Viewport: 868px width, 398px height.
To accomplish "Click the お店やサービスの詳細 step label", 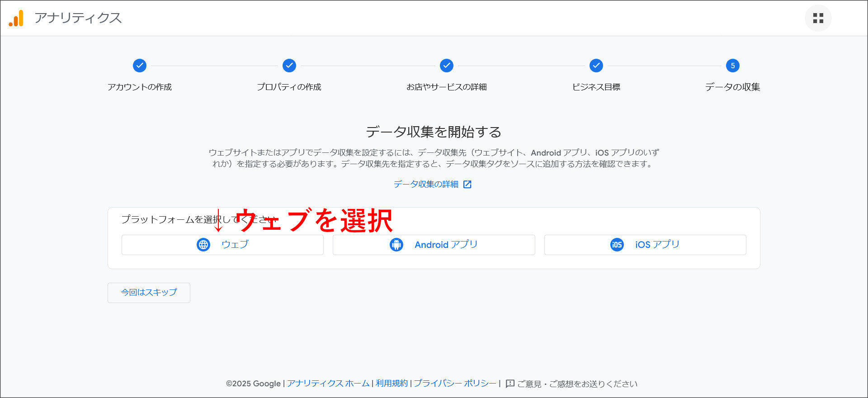I will coord(447,87).
